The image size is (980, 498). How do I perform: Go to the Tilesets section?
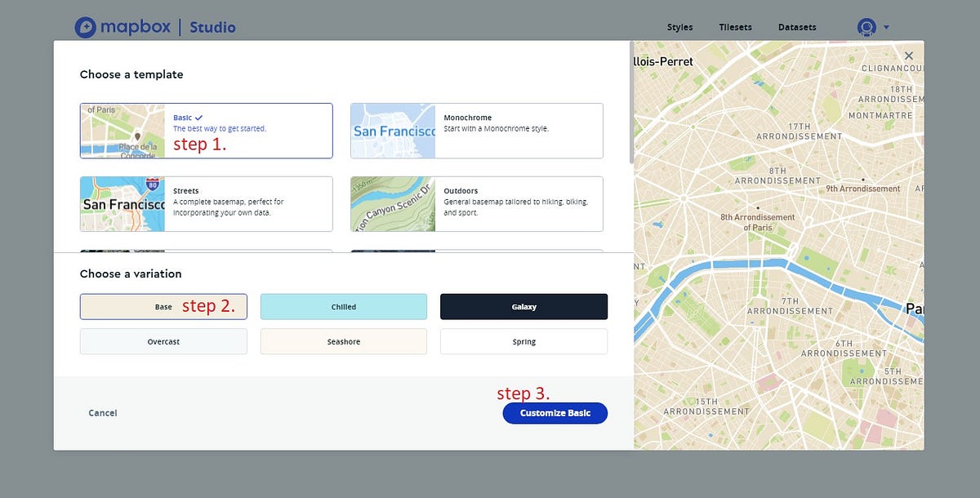click(734, 27)
